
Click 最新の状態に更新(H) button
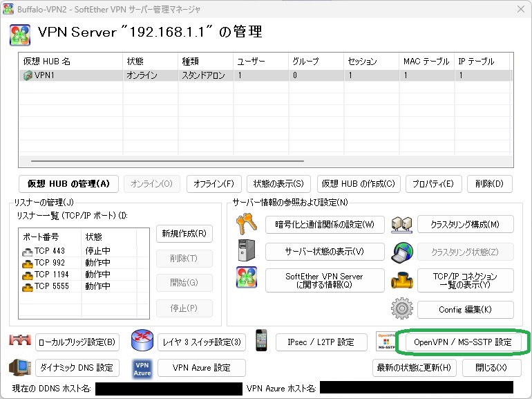pos(415,368)
